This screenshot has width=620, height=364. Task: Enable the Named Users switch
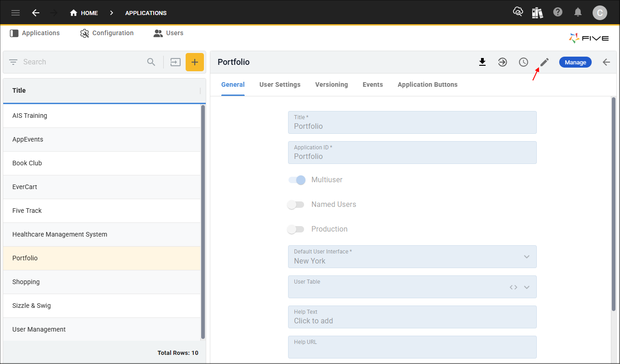coord(296,205)
